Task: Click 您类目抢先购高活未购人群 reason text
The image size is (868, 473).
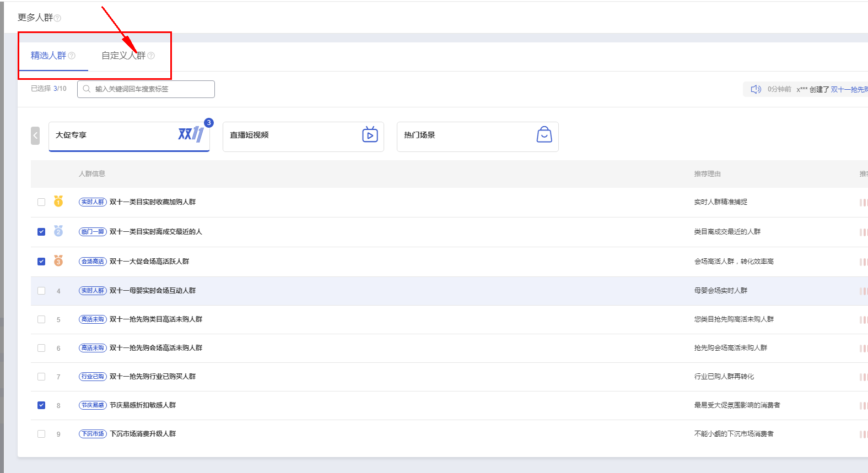Action: coord(734,319)
